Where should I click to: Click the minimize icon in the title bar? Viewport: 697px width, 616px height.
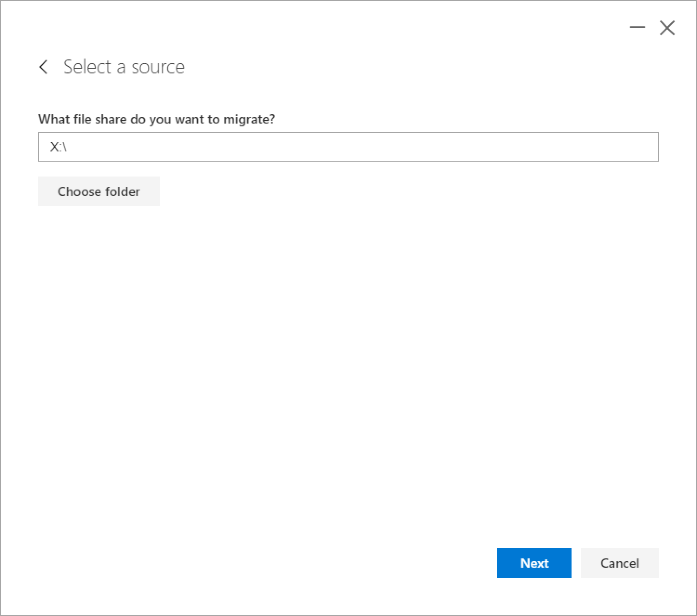(x=637, y=28)
